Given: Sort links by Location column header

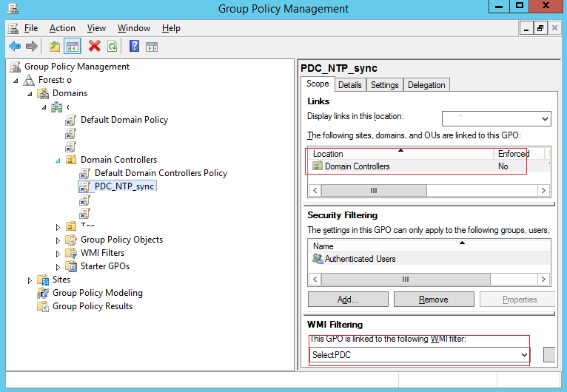Looking at the screenshot, I should pyautogui.click(x=400, y=154).
